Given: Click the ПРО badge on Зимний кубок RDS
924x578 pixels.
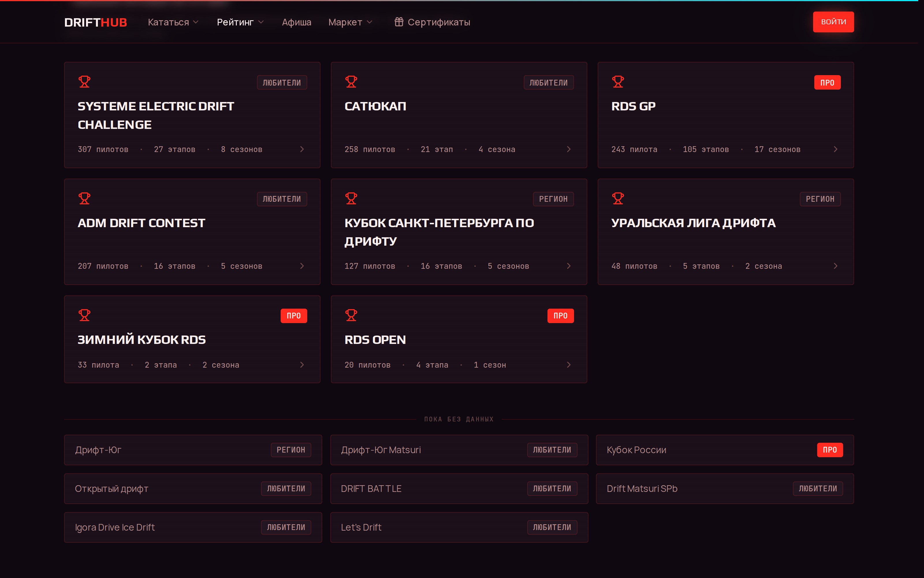Looking at the screenshot, I should [x=294, y=316].
